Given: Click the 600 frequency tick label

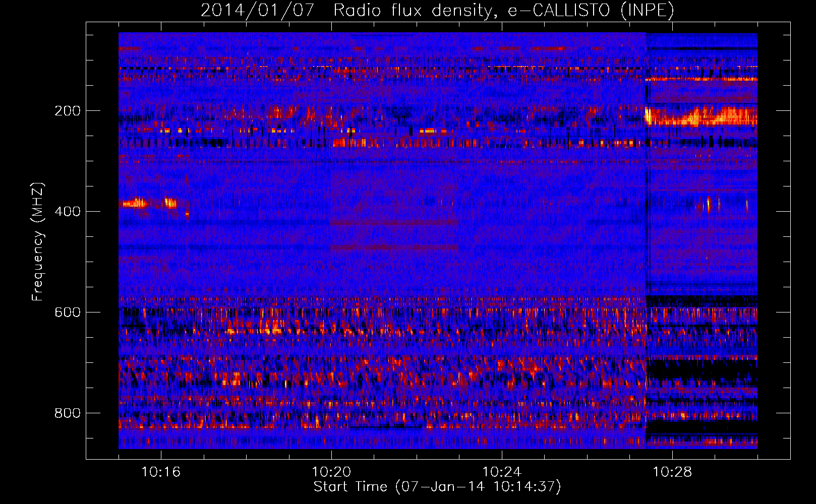Looking at the screenshot, I should pos(67,312).
